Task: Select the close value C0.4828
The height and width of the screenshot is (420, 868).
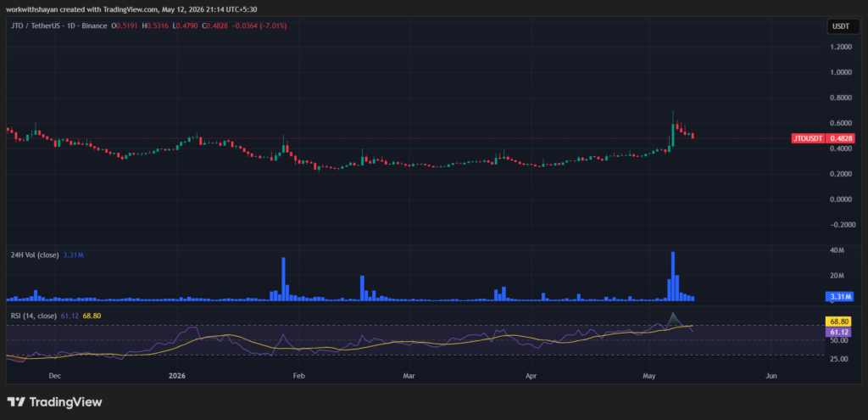Action: (x=214, y=25)
